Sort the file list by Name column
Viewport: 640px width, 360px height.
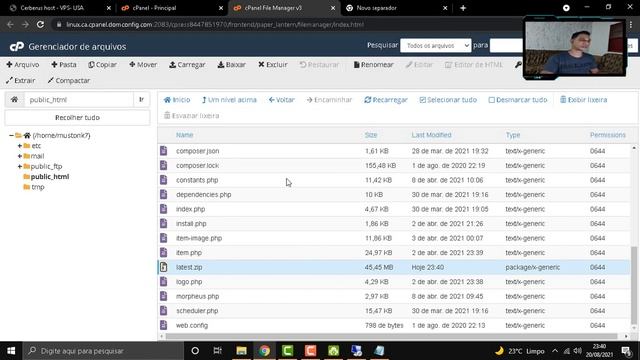click(x=184, y=135)
